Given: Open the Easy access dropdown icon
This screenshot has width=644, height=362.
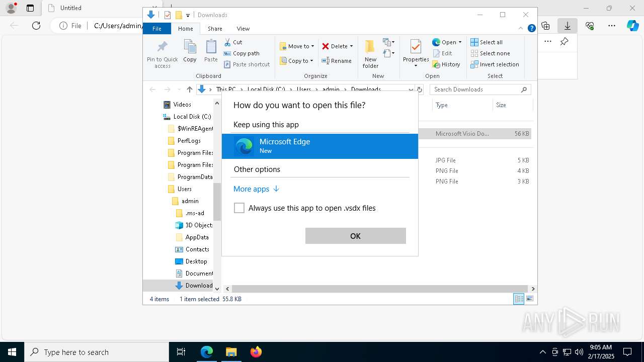Looking at the screenshot, I should tap(388, 53).
